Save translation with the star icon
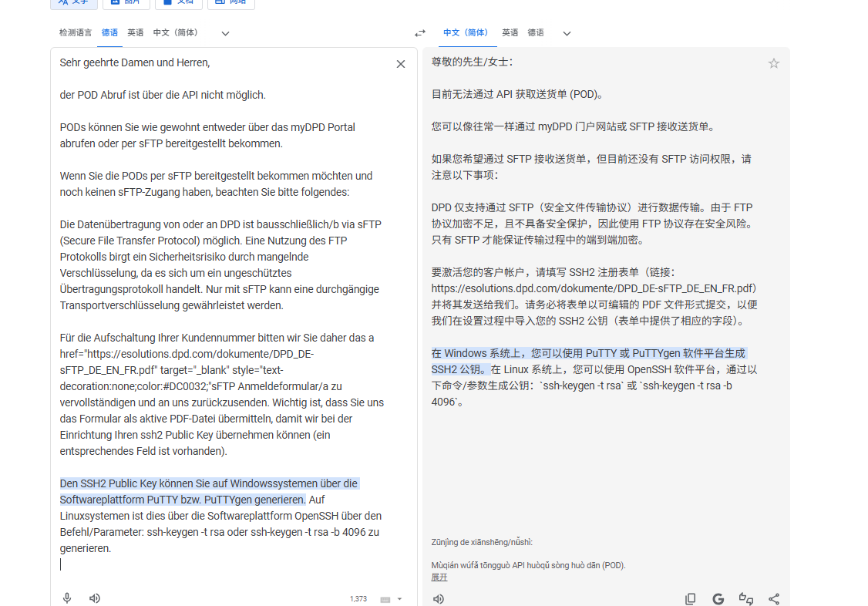 click(x=774, y=63)
